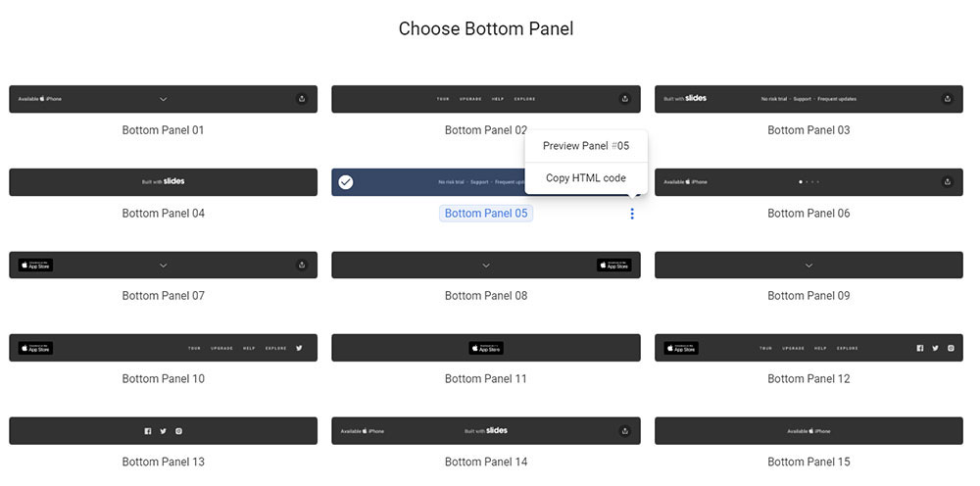Click the down chevron in Bottom Panel 07

163,266
